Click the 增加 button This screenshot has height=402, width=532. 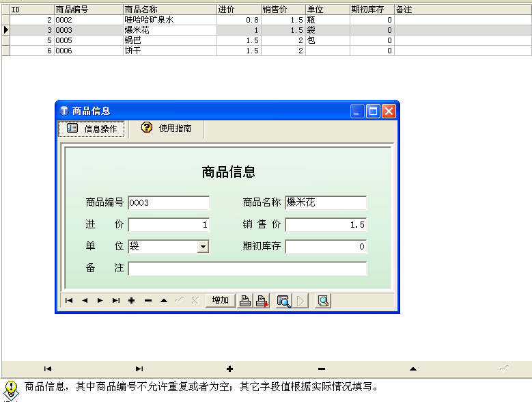(220, 301)
